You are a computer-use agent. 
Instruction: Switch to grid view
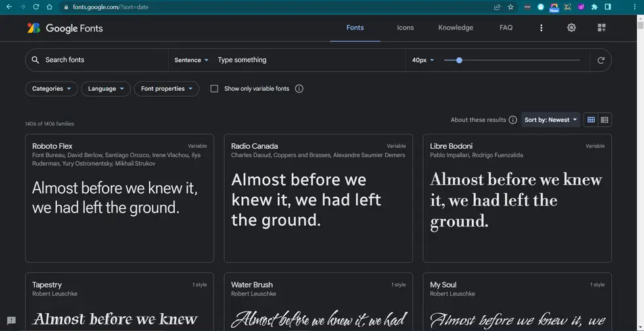(591, 120)
